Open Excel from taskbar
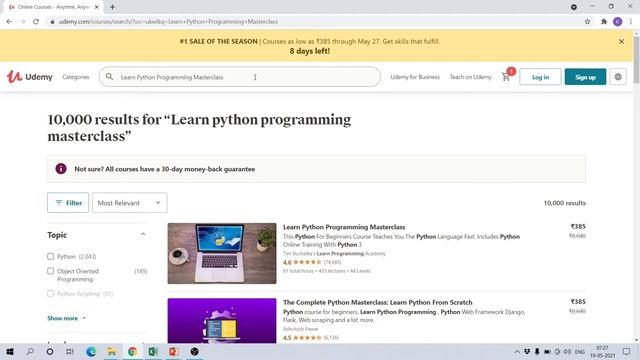The width and height of the screenshot is (640, 360). click(153, 351)
